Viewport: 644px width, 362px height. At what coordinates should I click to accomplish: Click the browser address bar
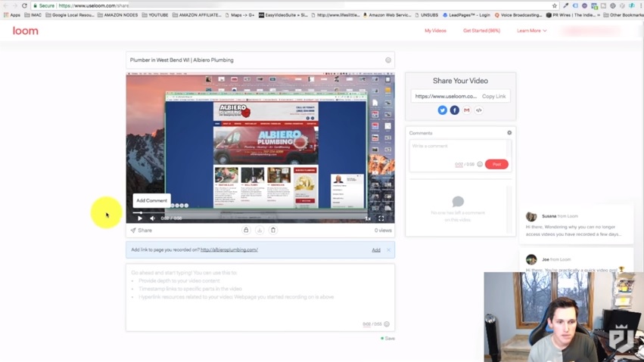[x=291, y=6]
